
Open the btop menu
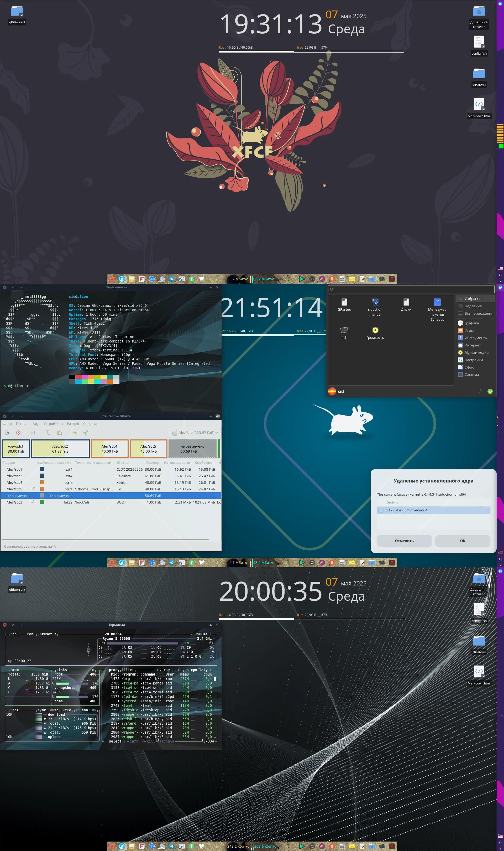(x=31, y=634)
